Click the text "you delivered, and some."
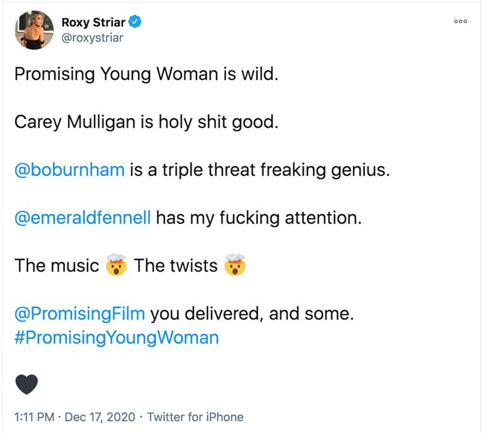Viewport: 504px width, 433px height. coord(252,314)
